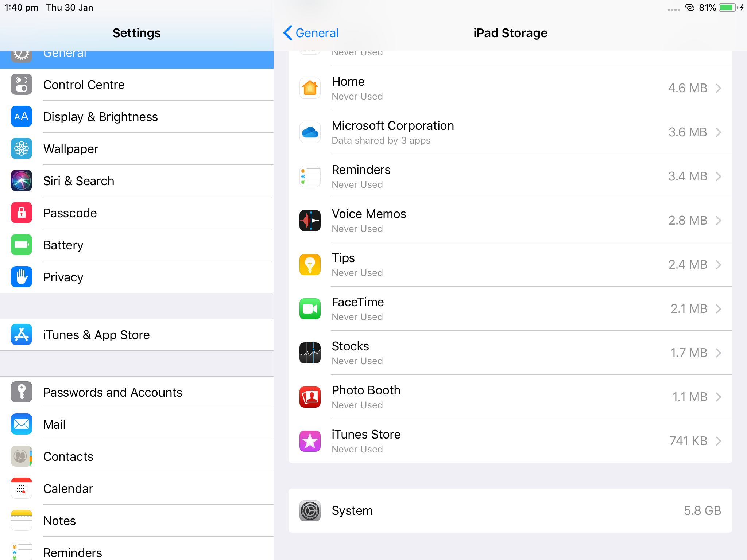747x560 pixels.
Task: Tap the iTunes Store star icon
Action: coord(310,441)
